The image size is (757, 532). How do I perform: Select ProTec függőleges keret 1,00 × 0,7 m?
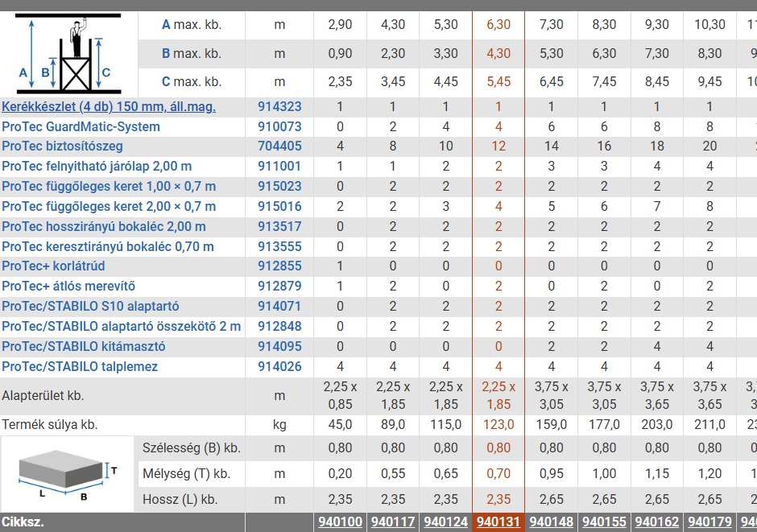109,186
